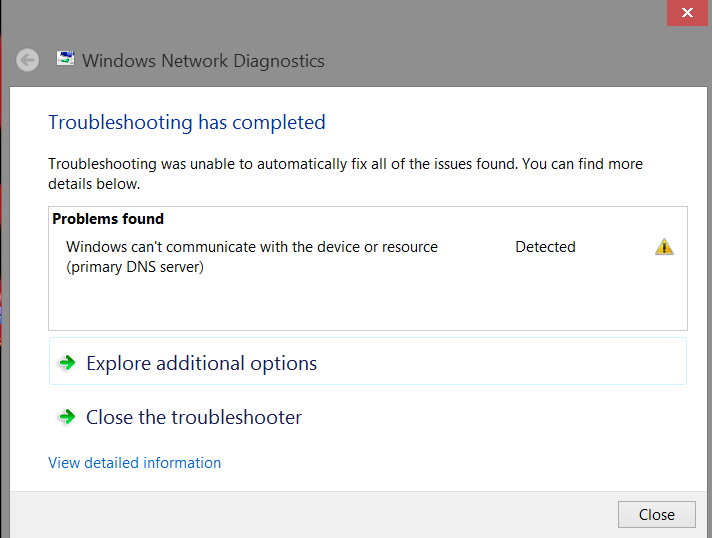Click the green arrow beside Close the troubleshooter

coord(67,417)
